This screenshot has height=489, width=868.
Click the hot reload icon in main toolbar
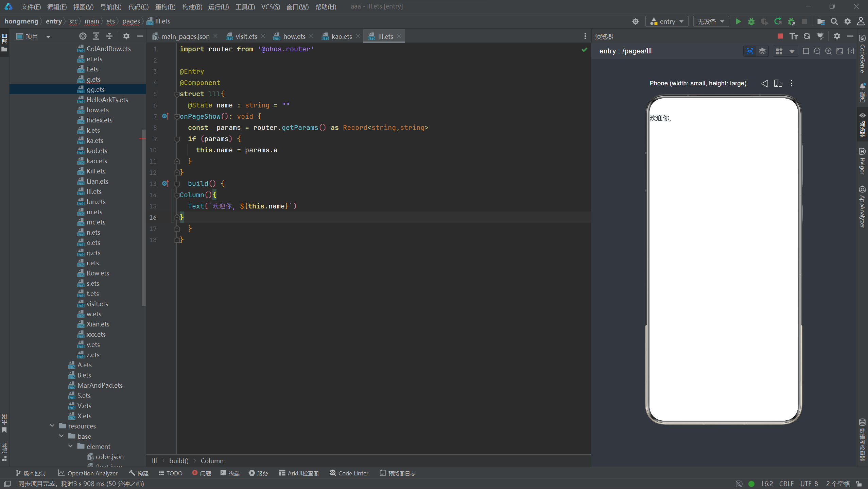tap(778, 21)
